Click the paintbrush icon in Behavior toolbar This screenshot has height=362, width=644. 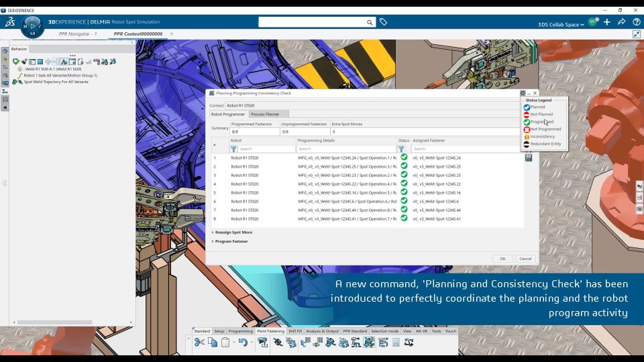[x=23, y=62]
